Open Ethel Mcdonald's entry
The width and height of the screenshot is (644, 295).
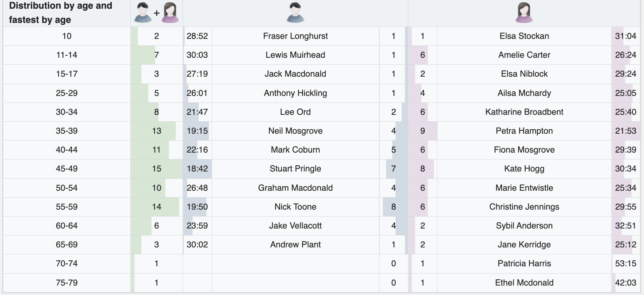[x=524, y=283]
